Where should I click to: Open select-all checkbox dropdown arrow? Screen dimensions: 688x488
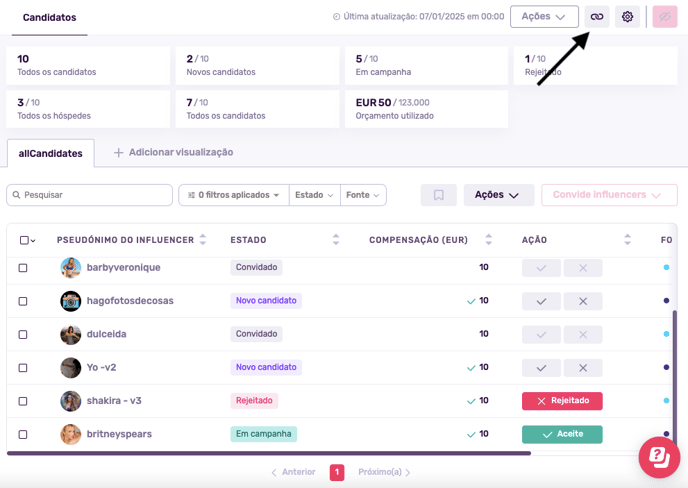pos(33,240)
